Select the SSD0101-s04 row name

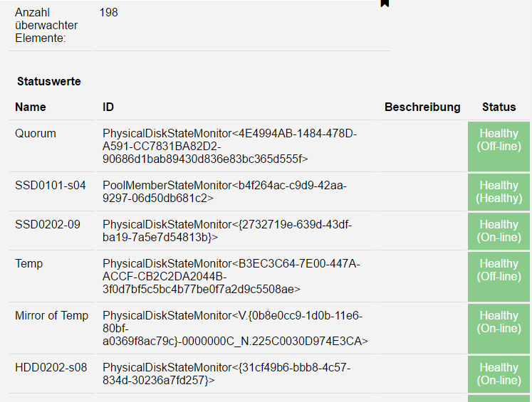pos(51,186)
